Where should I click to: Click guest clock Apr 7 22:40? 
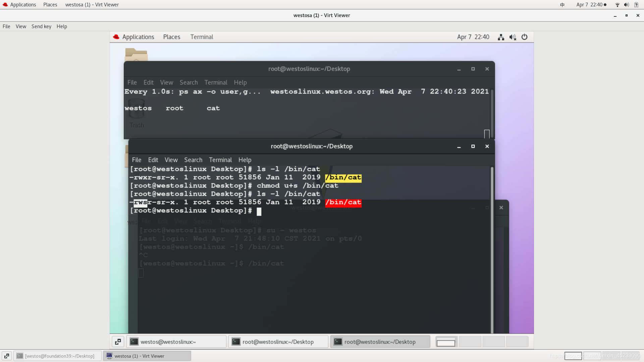(x=473, y=37)
